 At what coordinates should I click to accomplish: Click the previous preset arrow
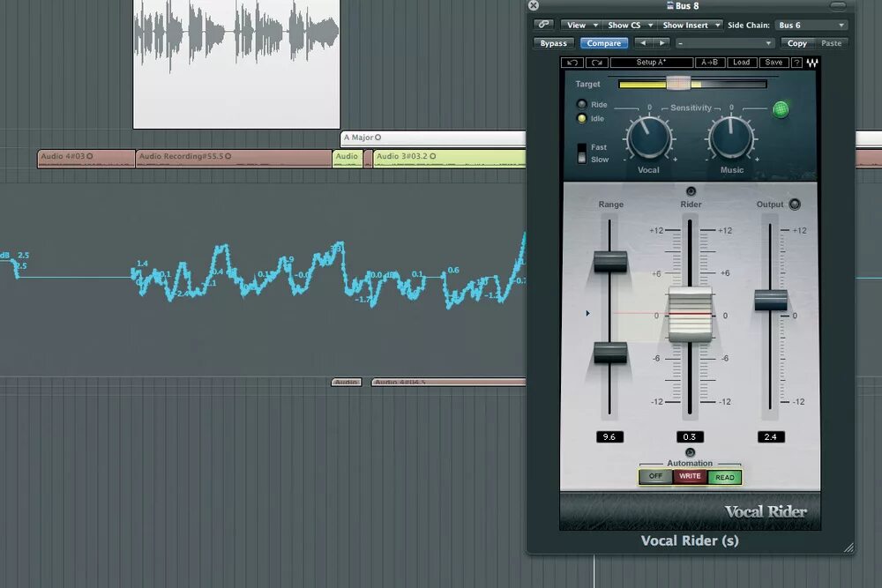643,42
